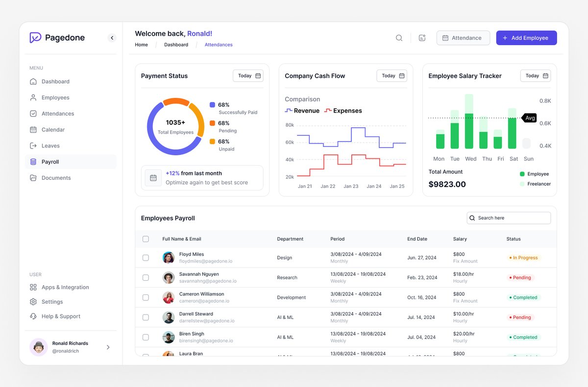588x387 pixels.
Task: Open the Dashboard sidebar icon
Action: [x=33, y=81]
